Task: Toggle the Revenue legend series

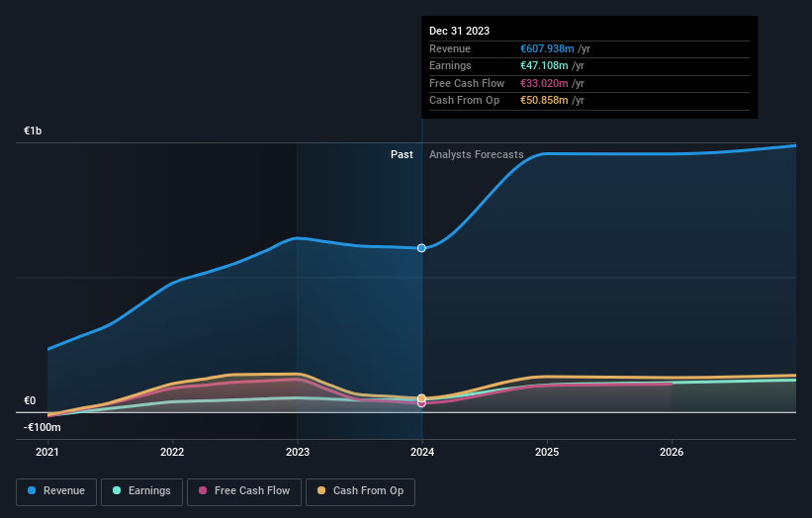Action: click(x=56, y=491)
